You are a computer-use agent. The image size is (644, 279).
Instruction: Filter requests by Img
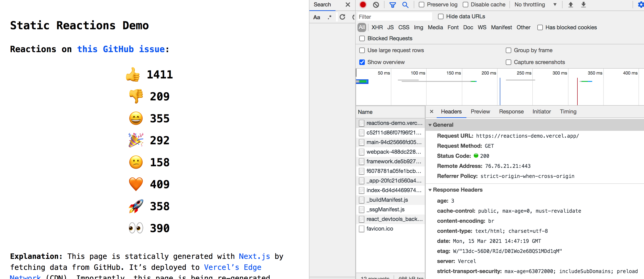pyautogui.click(x=419, y=27)
